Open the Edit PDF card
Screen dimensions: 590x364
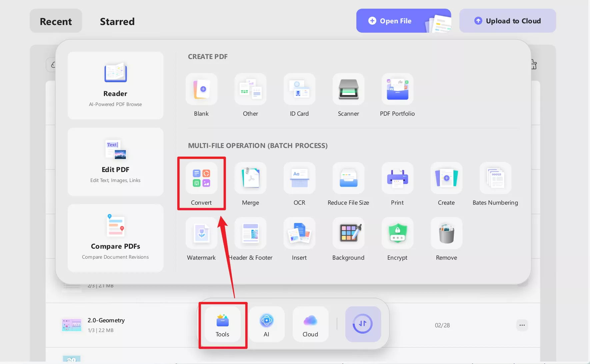point(115,162)
